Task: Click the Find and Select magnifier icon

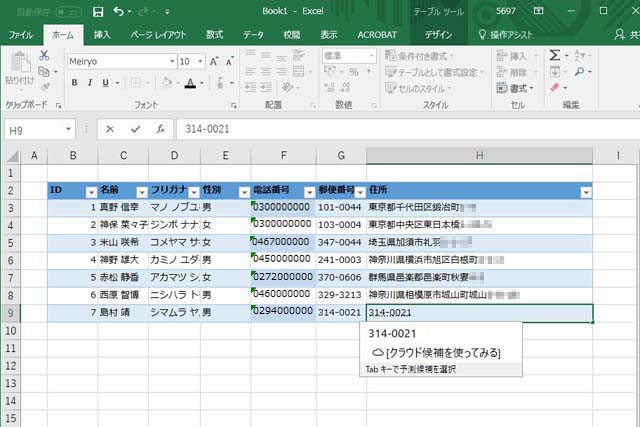Action: point(579,72)
